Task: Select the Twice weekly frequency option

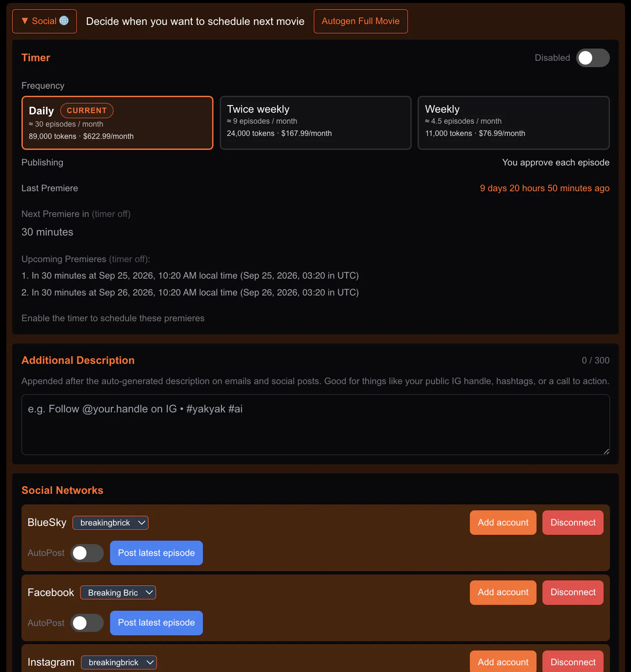Action: 315,123
